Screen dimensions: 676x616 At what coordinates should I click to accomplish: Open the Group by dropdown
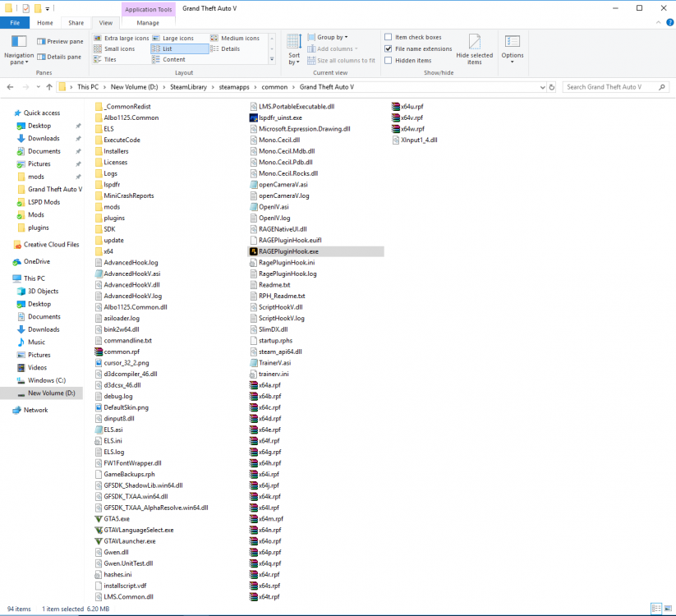pos(328,37)
